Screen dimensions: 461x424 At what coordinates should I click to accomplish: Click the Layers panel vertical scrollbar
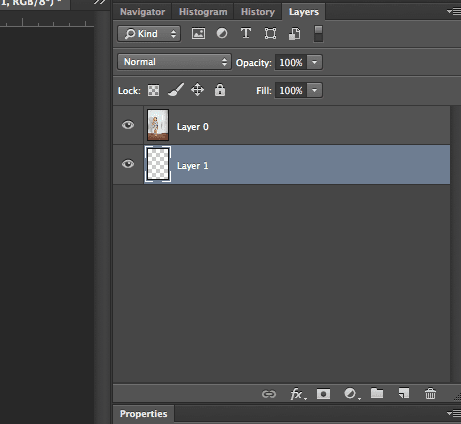pos(455,244)
